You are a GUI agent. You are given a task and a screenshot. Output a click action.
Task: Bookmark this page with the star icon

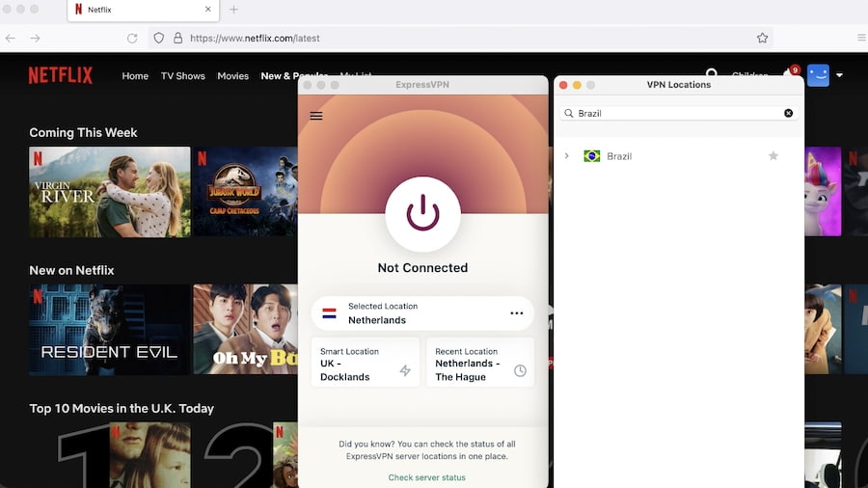click(x=762, y=39)
